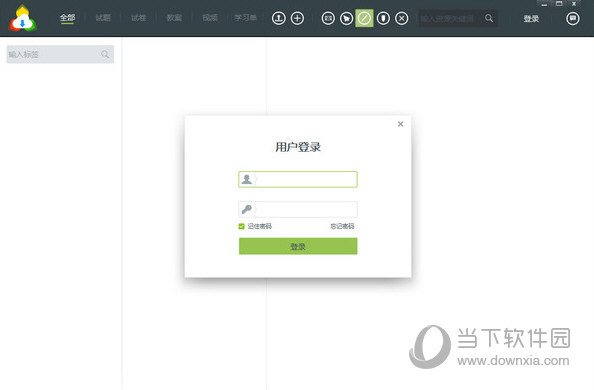
Task: Select the highlighted green pen tool icon
Action: pos(364,18)
